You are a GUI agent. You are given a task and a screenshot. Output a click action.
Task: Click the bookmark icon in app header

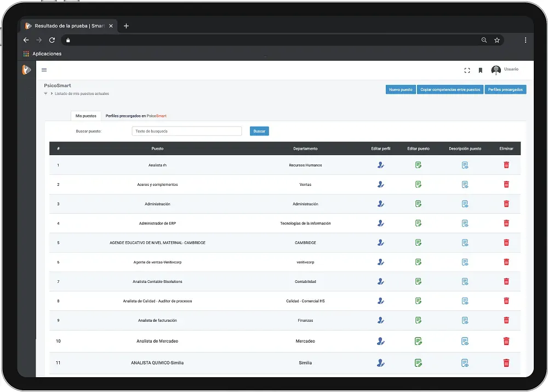(x=480, y=70)
